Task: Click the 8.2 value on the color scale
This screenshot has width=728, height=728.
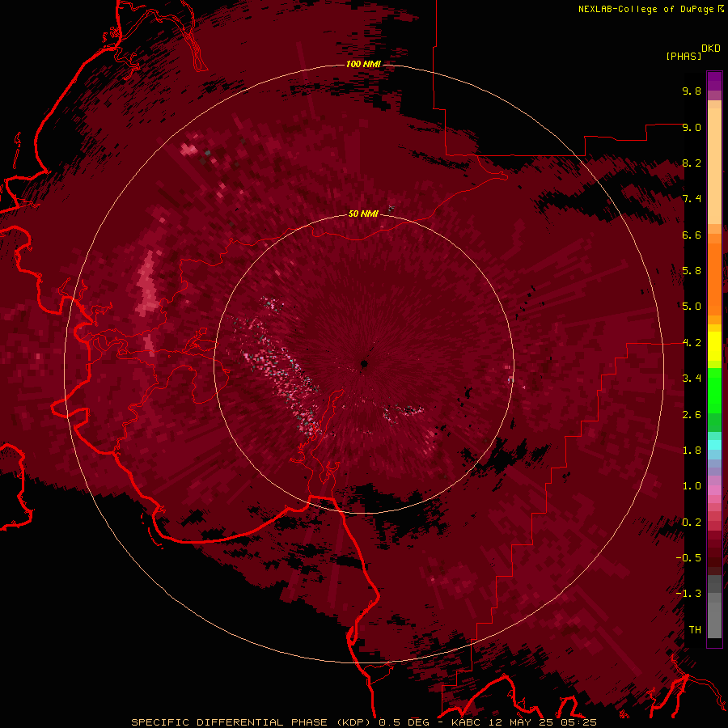Action: 692,163
